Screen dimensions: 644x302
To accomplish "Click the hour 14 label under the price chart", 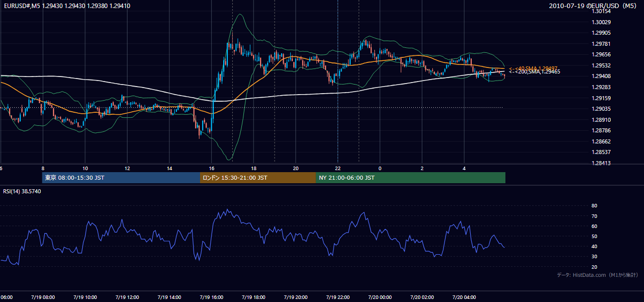I will [x=169, y=169].
